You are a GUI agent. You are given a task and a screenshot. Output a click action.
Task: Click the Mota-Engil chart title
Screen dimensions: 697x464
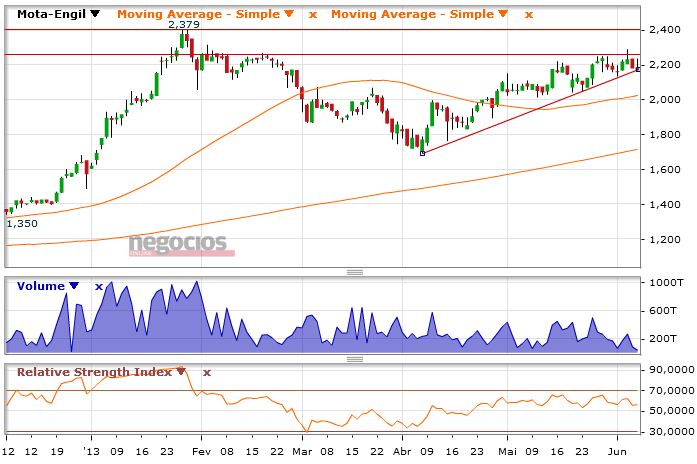52,14
